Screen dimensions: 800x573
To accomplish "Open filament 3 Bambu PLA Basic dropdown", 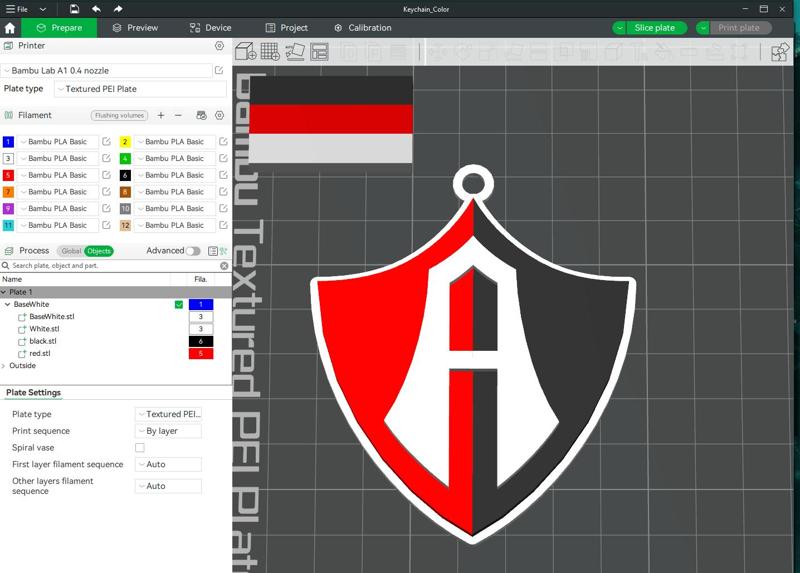I will coord(57,159).
